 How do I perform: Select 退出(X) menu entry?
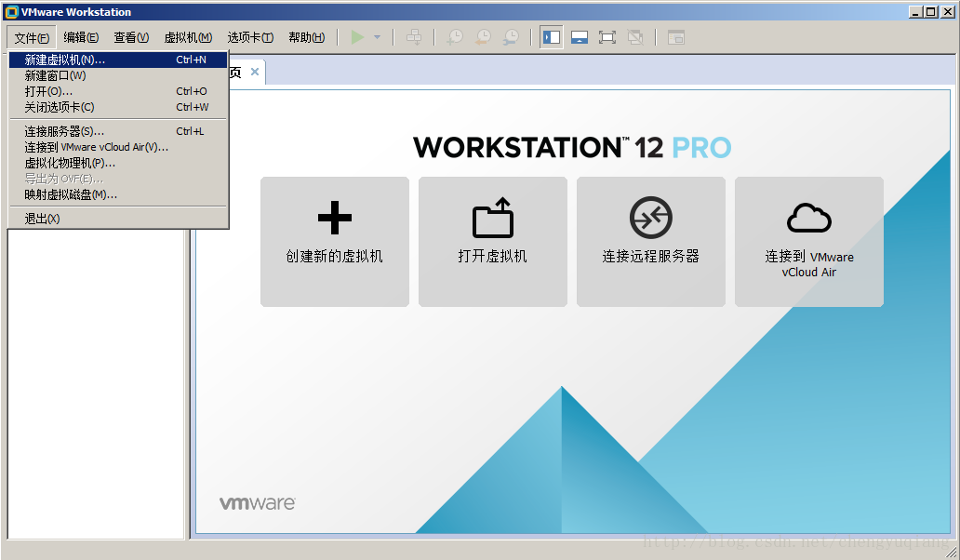tap(117, 219)
